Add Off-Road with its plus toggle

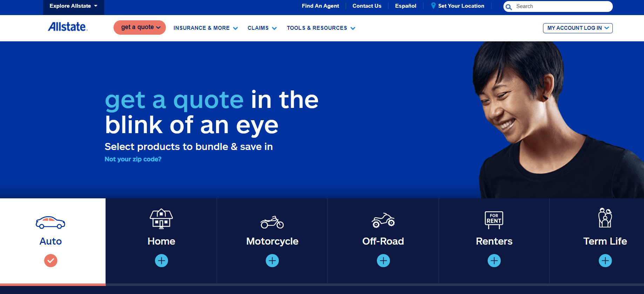pos(384,261)
